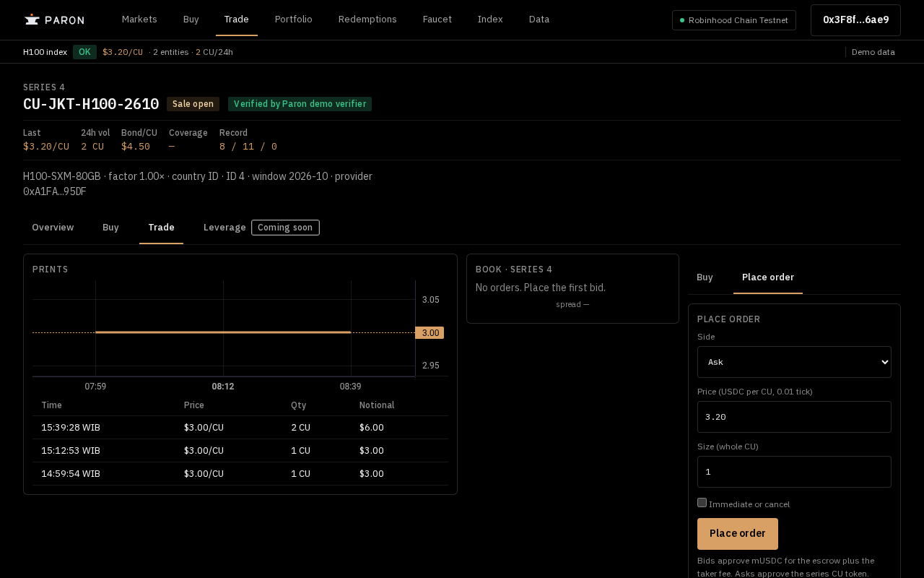
Task: Open the Faucet nav item
Action: click(437, 20)
